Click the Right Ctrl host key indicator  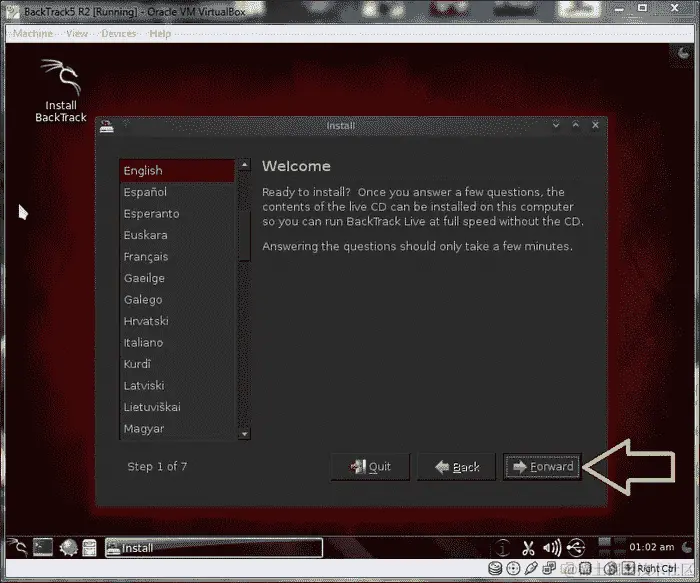click(x=656, y=569)
